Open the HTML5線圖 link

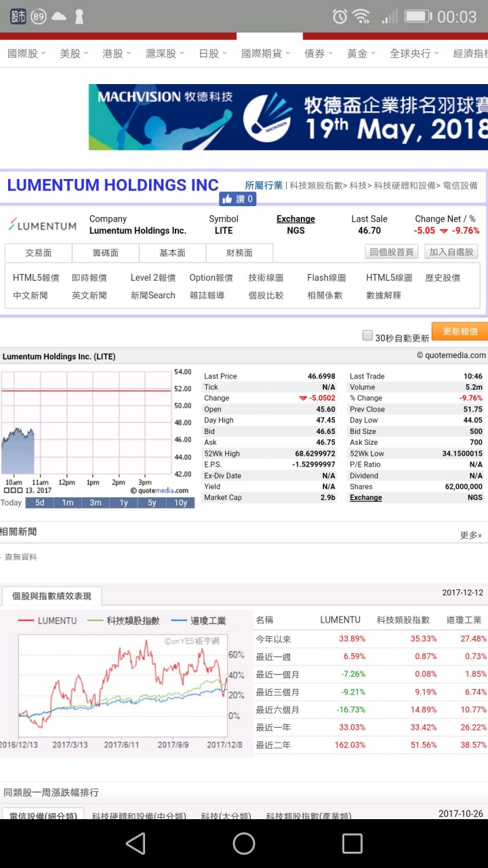[x=389, y=277]
